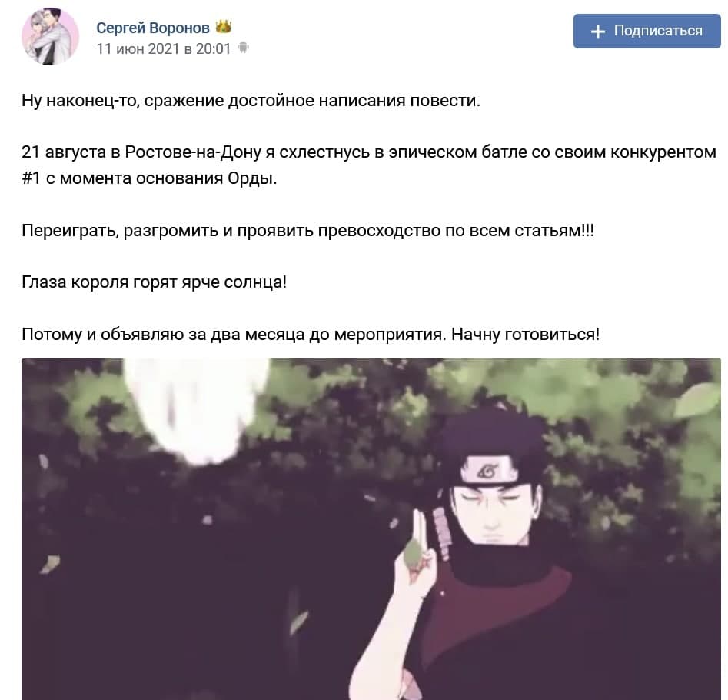Click the words Ростове-на-Дону in the post
Image resolution: width=728 pixels, height=700 pixels.
pos(193,152)
